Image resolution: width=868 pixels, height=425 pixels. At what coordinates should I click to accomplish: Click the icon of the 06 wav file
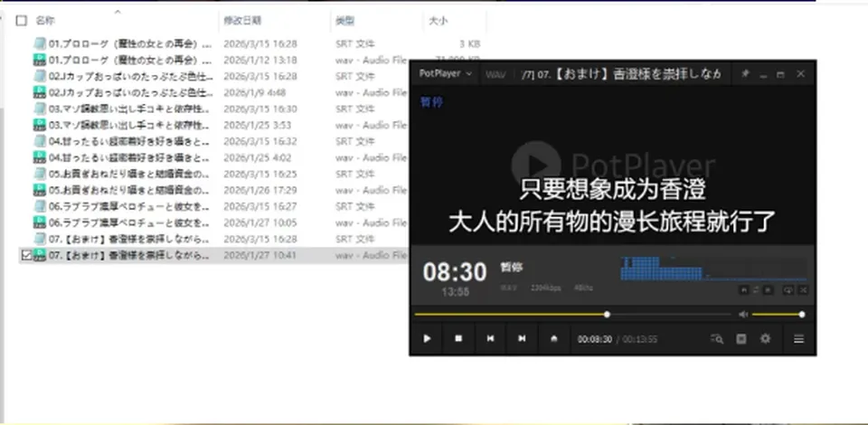[x=40, y=222]
